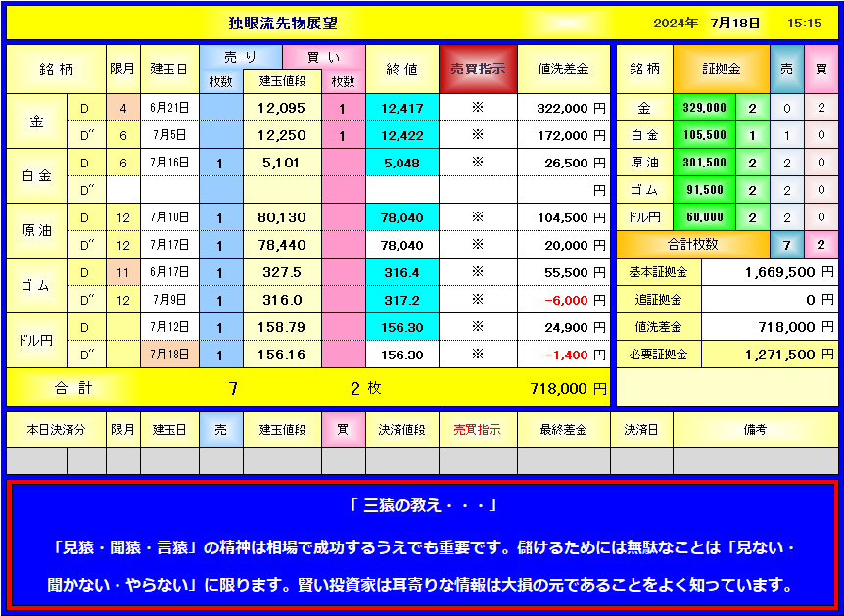844x616 pixels.
Task: Select the closing price 12,422
Action: tap(402, 136)
